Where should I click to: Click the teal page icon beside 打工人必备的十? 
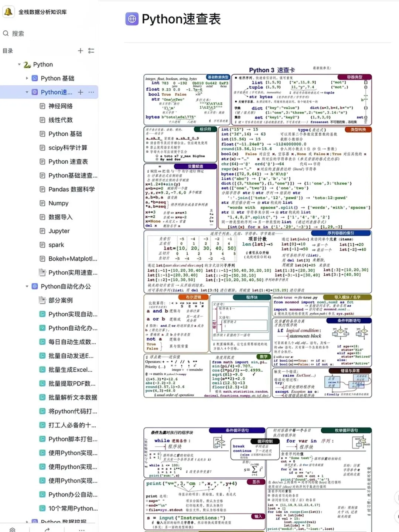42,425
